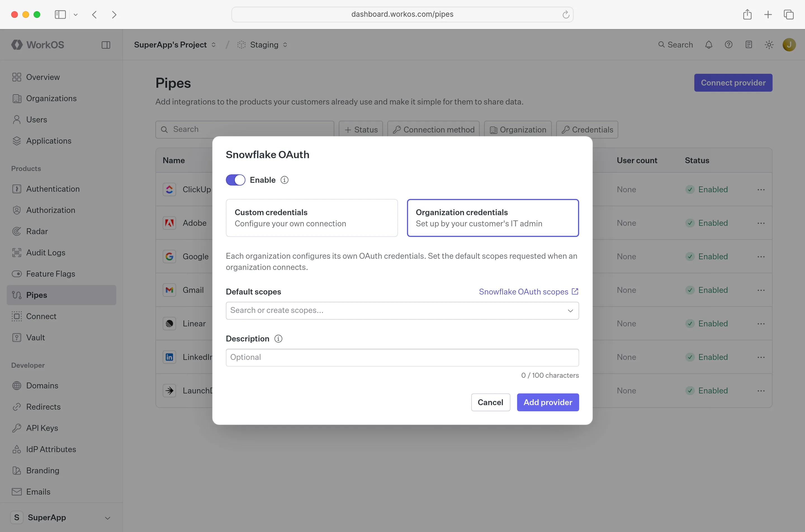Cancel the Snowflake OAuth dialog

(490, 402)
